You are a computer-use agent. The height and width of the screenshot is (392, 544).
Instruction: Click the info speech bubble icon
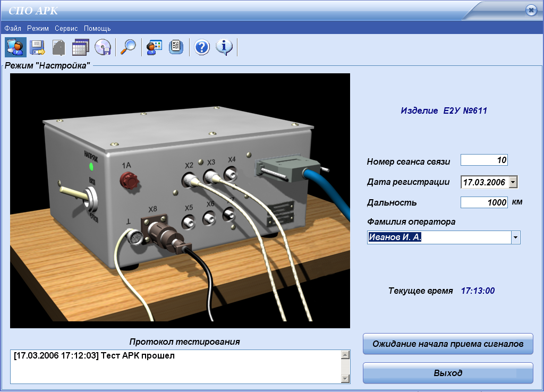(224, 47)
